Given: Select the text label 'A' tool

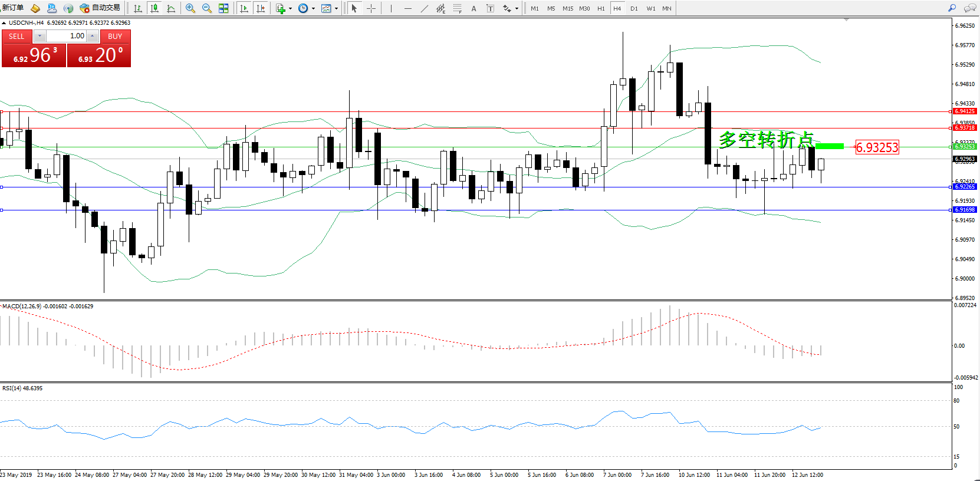Looking at the screenshot, I should click(473, 8).
